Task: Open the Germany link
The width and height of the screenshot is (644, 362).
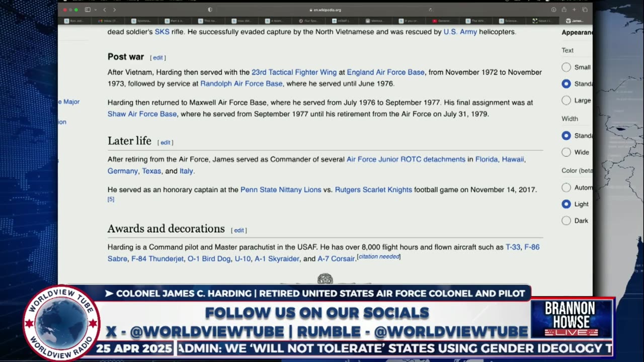Action: [123, 171]
